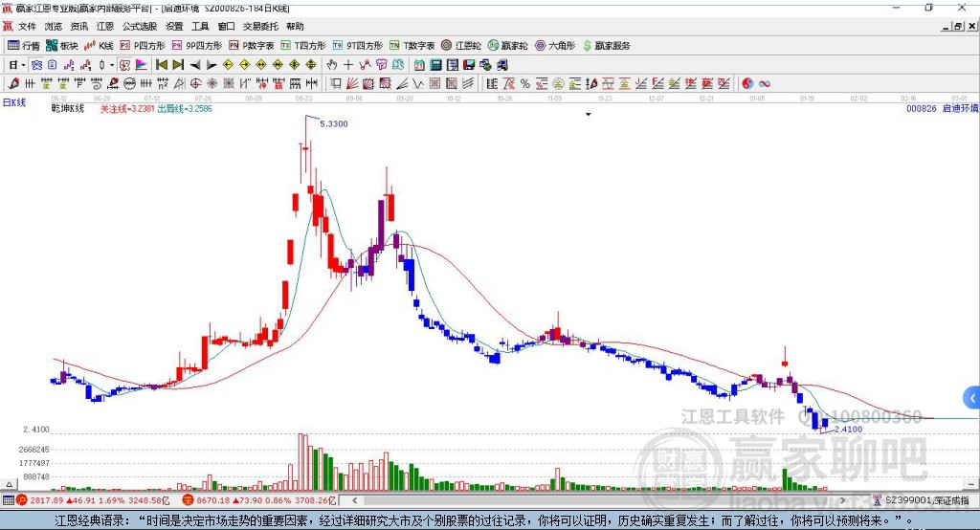Select the hand pan tool
980x530 pixels.
[331, 65]
